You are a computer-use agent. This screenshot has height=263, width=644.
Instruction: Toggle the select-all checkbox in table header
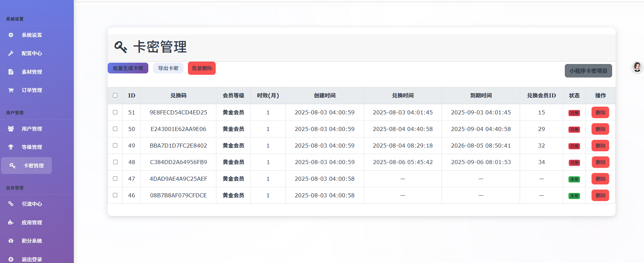point(115,95)
